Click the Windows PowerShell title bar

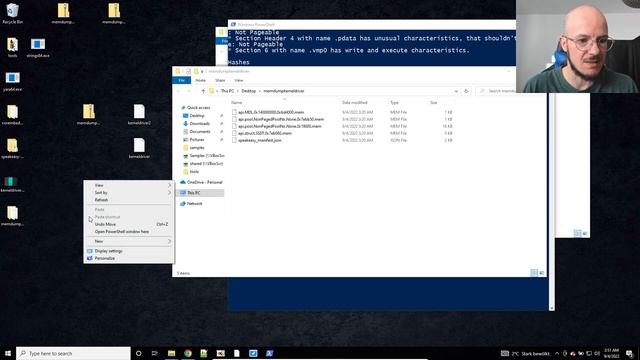pyautogui.click(x=371, y=24)
